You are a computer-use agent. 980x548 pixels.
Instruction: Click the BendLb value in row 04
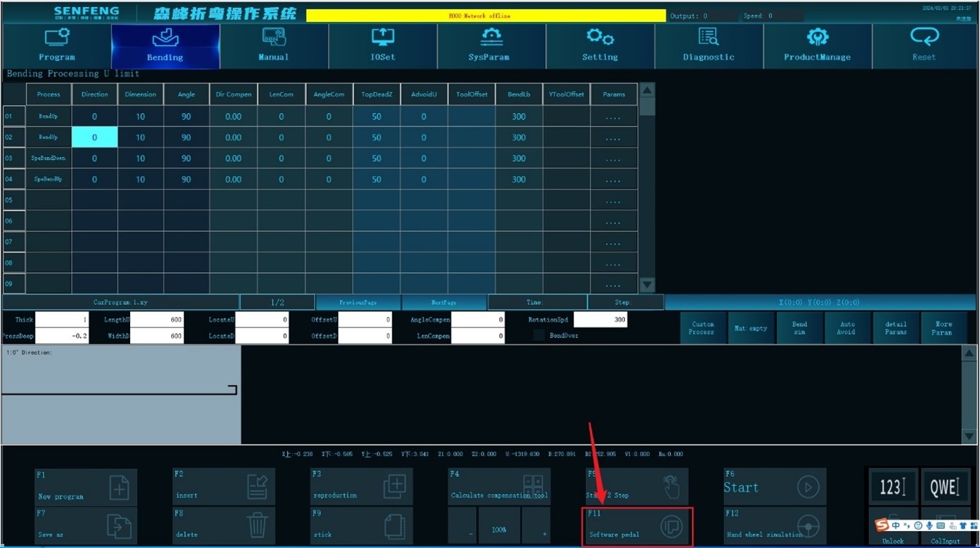tap(519, 180)
